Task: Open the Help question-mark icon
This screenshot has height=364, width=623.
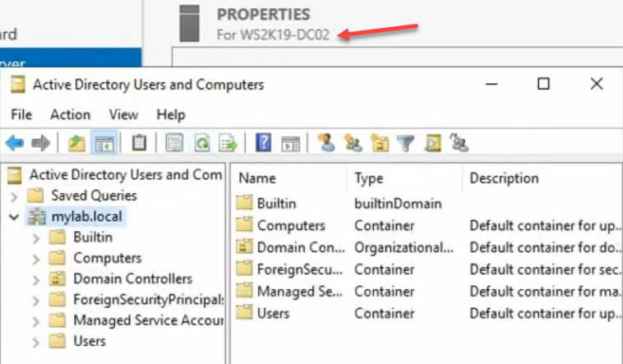Action: click(264, 143)
